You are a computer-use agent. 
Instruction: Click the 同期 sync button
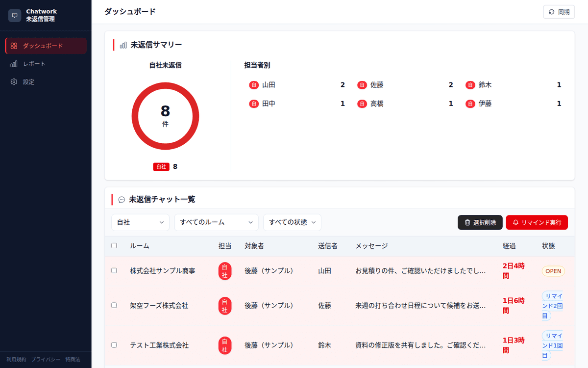[x=559, y=12]
